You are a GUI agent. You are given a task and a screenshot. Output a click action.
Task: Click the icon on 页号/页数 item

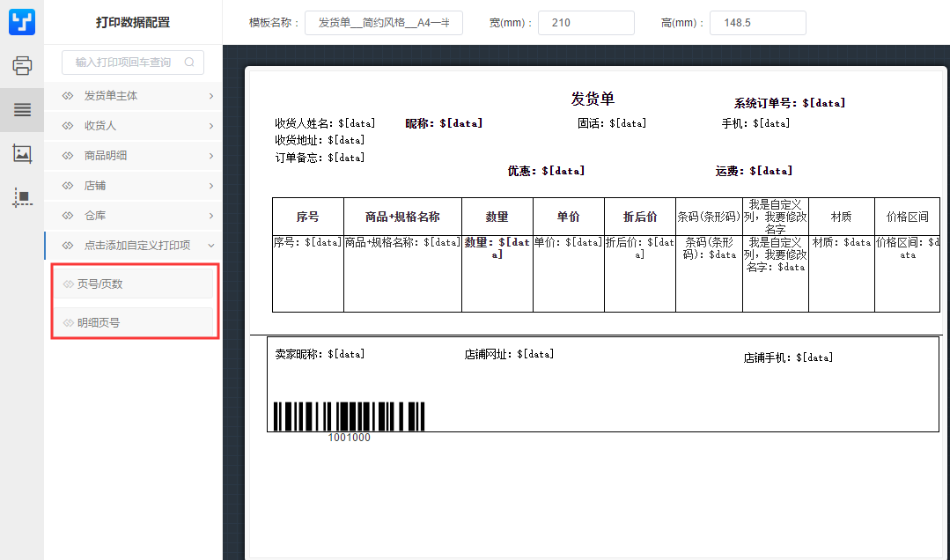pyautogui.click(x=69, y=284)
